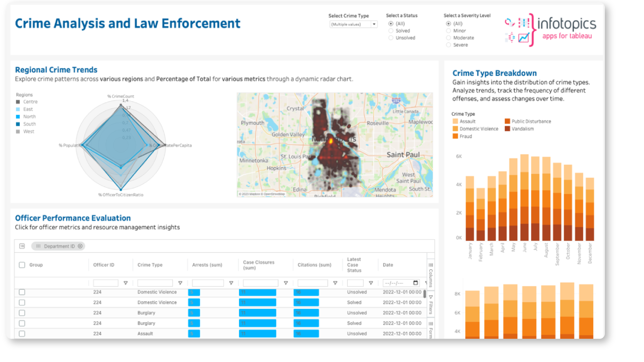Open the Citations (sum) filter funnel icon
Image resolution: width=644 pixels, height=362 pixels.
pyautogui.click(x=335, y=283)
